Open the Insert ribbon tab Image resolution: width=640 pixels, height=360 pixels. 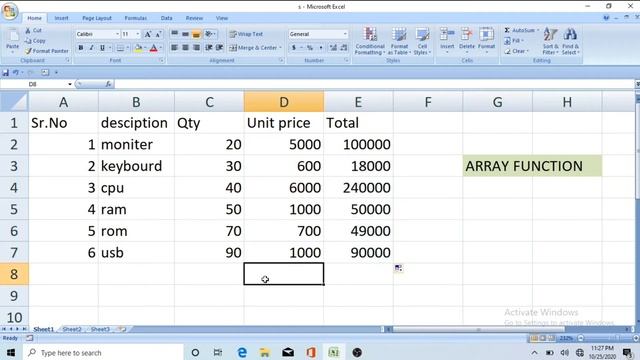click(62, 18)
